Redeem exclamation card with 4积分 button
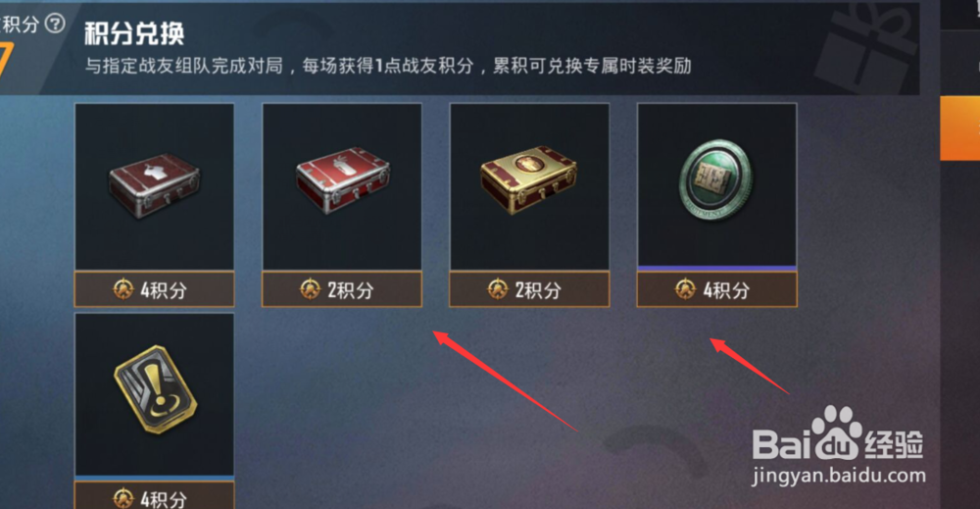 155,495
